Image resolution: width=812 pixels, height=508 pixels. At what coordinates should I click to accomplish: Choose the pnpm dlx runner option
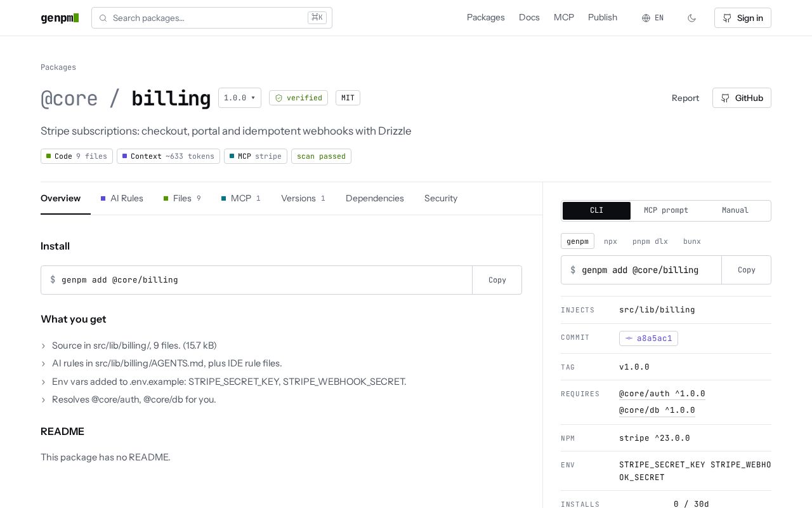point(650,241)
